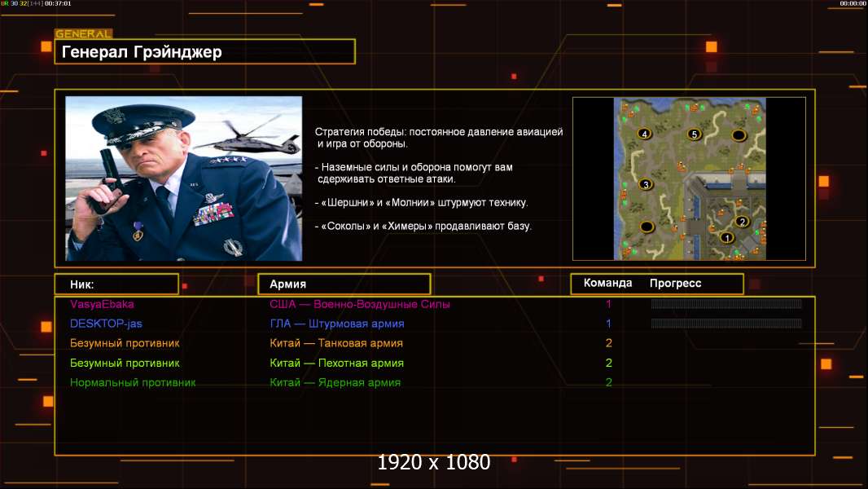This screenshot has width=868, height=489.
Task: Click the DESKTOP-jas loading progress bar
Action: [x=726, y=324]
